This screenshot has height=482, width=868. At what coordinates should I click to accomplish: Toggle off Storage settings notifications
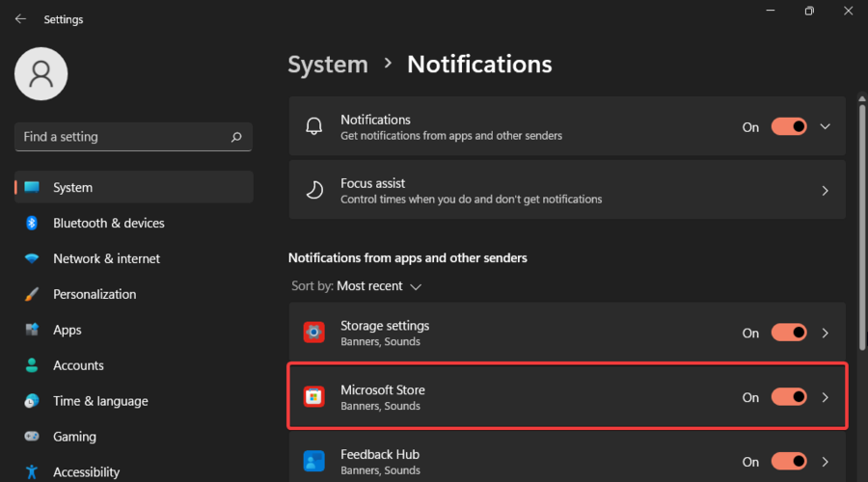point(789,333)
